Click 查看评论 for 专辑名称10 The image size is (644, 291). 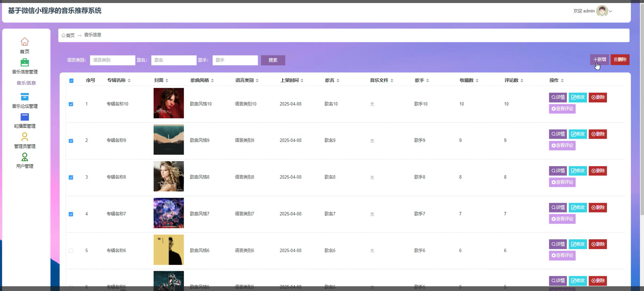coord(562,109)
